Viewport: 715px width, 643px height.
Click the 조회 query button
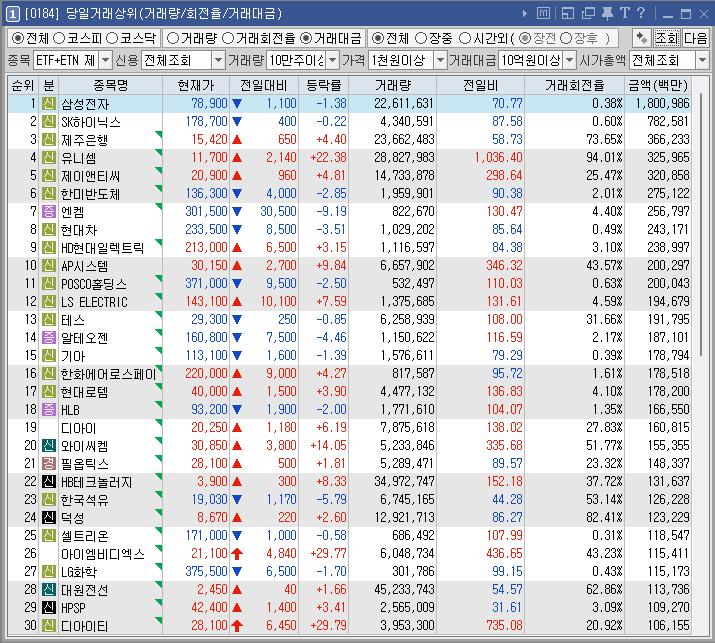pos(667,38)
